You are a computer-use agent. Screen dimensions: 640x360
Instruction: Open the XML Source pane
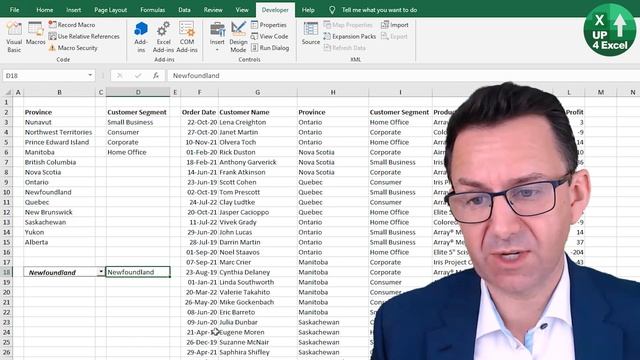pyautogui.click(x=311, y=33)
